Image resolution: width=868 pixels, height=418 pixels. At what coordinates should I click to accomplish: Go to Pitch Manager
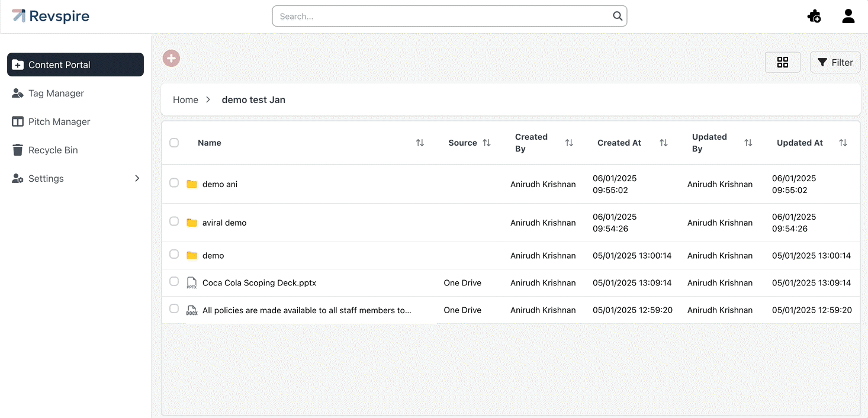coord(59,121)
